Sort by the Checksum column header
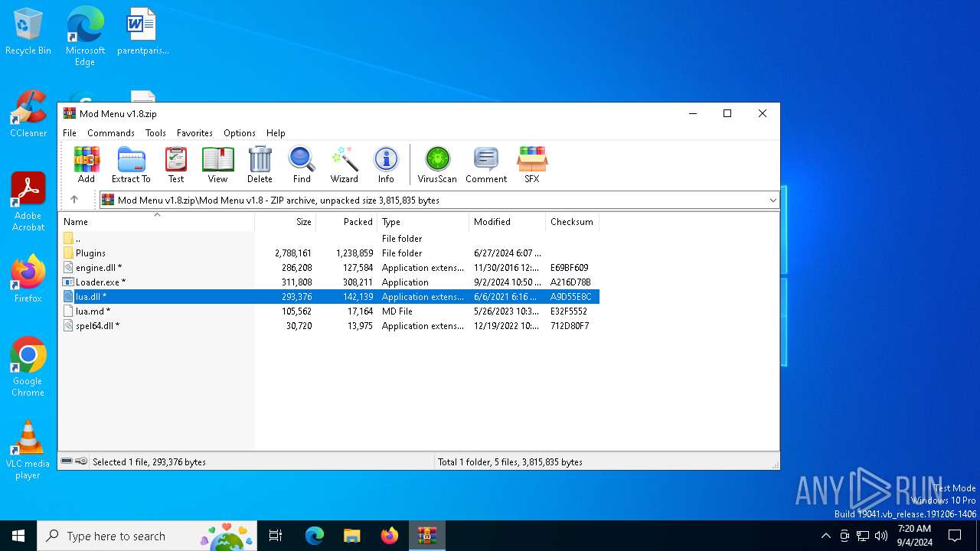 tap(573, 222)
